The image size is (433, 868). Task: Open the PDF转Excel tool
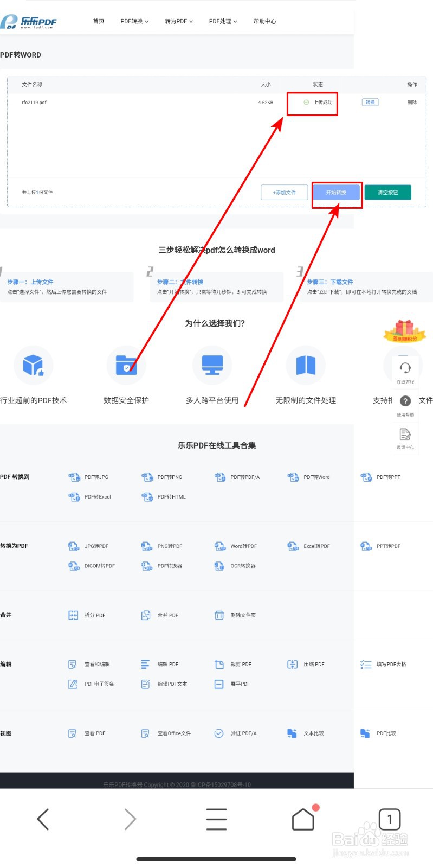pos(89,497)
